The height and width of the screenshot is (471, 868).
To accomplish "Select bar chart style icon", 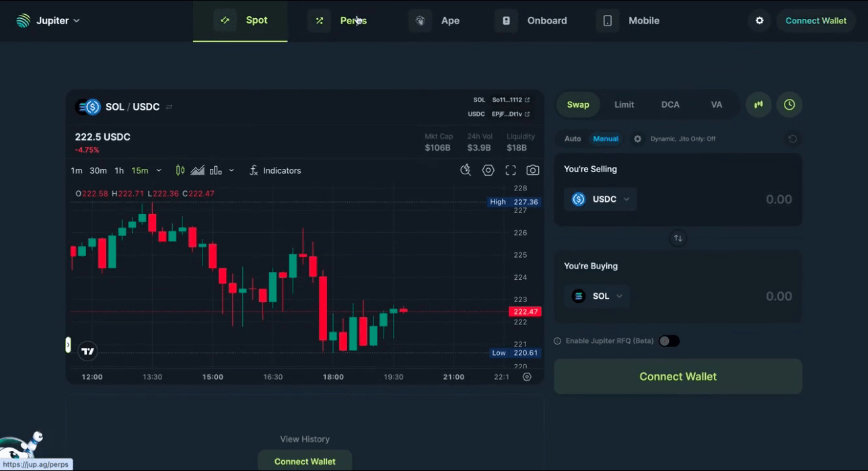I will [216, 171].
